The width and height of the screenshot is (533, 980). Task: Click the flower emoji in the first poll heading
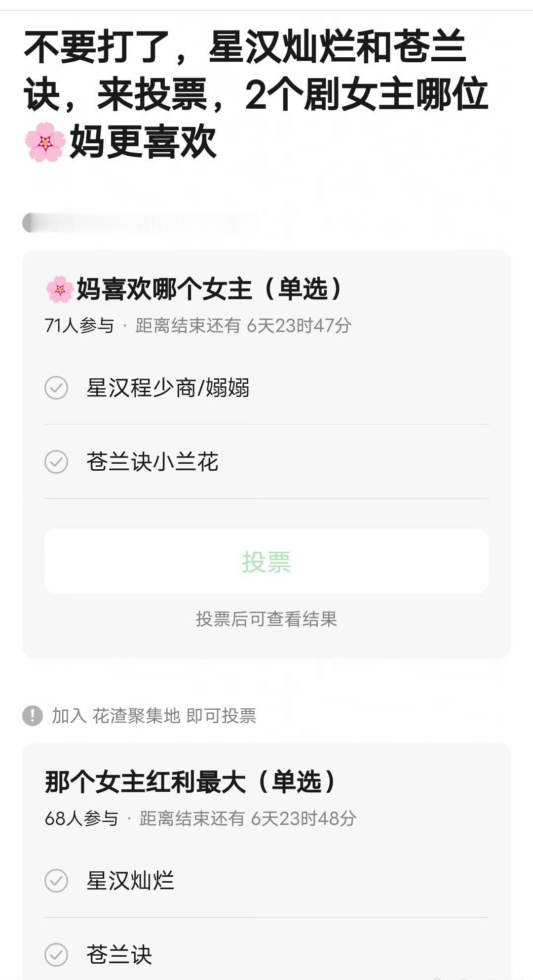pyautogui.click(x=60, y=289)
